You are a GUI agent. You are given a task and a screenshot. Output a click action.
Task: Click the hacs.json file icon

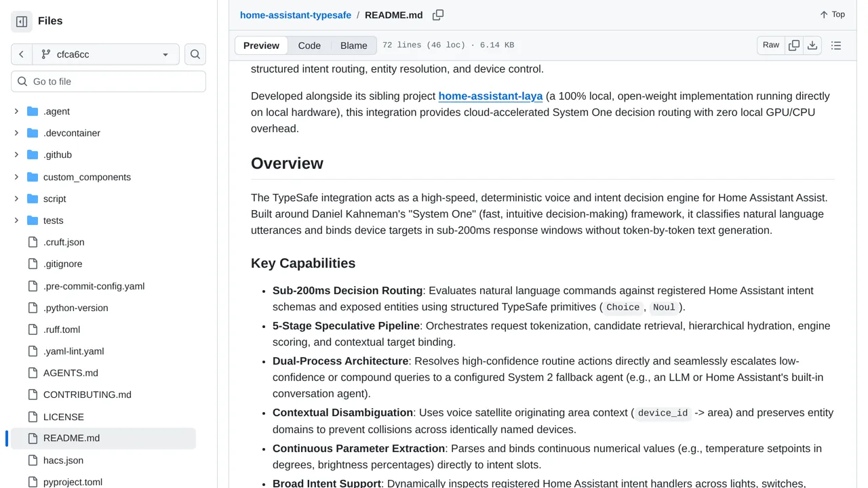click(33, 460)
